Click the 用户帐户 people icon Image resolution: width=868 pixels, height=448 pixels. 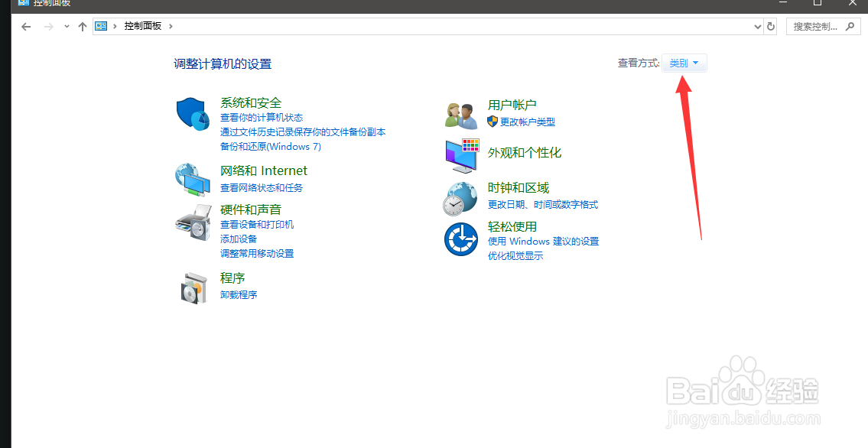[x=461, y=112]
